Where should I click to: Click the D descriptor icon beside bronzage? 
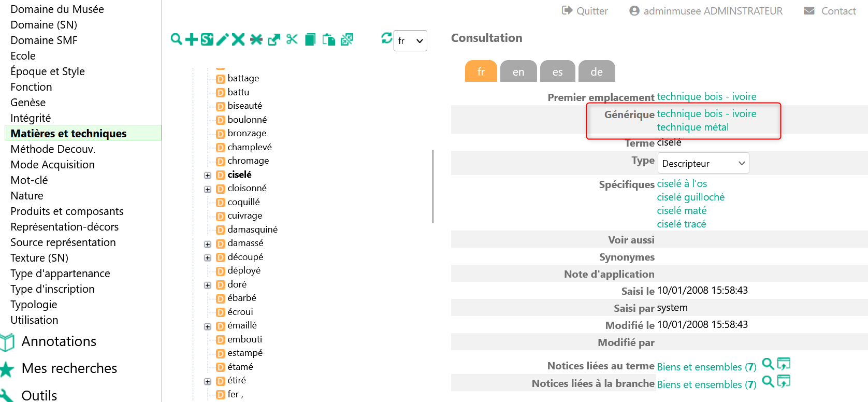221,134
